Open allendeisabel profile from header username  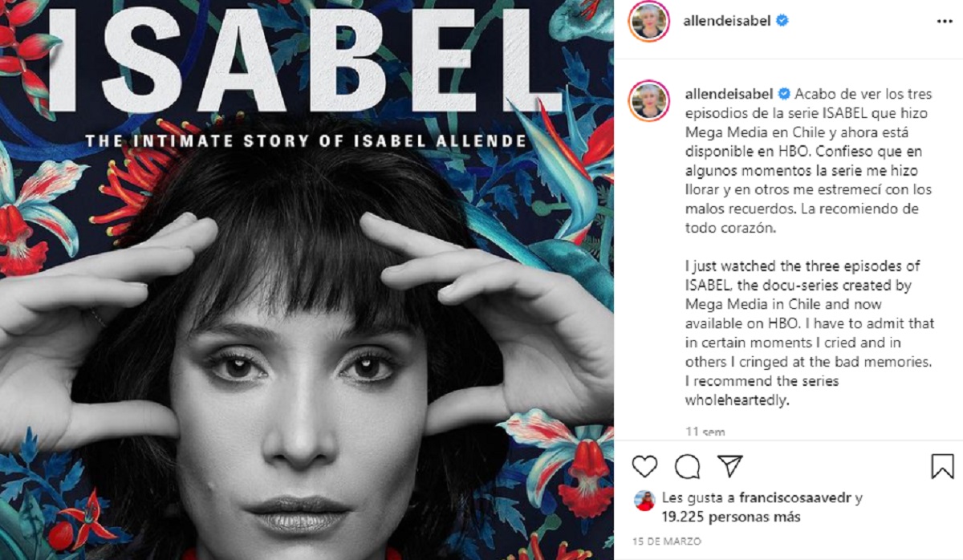pos(727,21)
